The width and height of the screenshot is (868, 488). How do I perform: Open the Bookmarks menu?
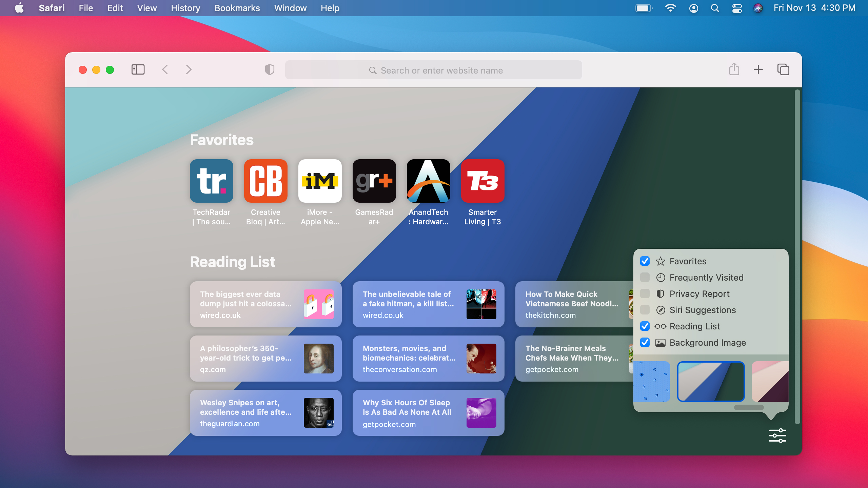(237, 8)
